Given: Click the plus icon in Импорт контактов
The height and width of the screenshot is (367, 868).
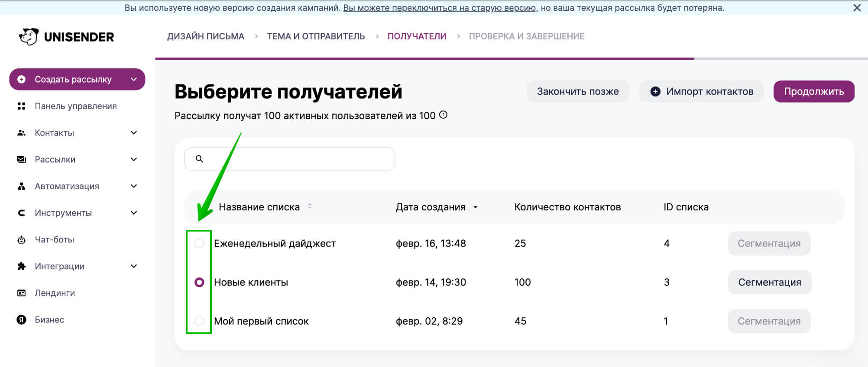Looking at the screenshot, I should (x=655, y=91).
